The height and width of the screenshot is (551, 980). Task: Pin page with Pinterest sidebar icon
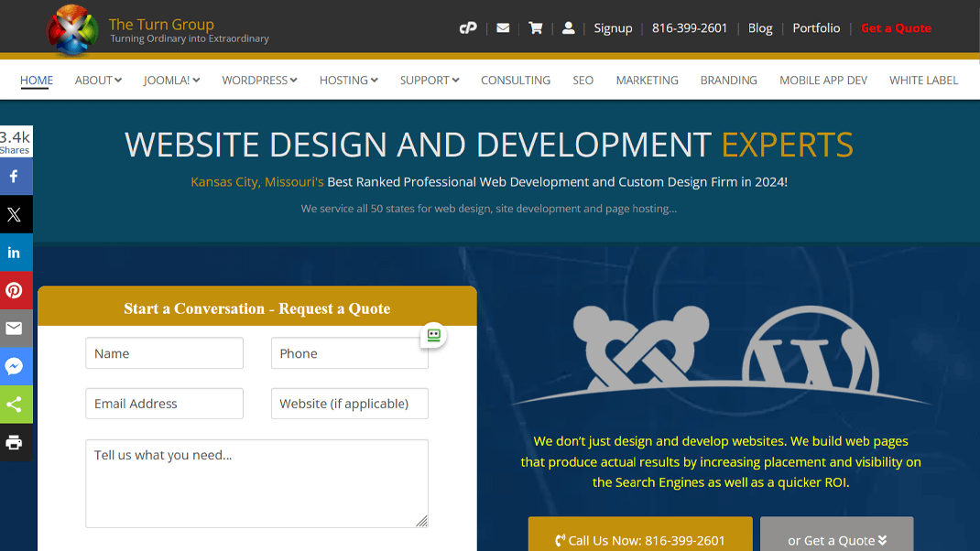point(16,291)
